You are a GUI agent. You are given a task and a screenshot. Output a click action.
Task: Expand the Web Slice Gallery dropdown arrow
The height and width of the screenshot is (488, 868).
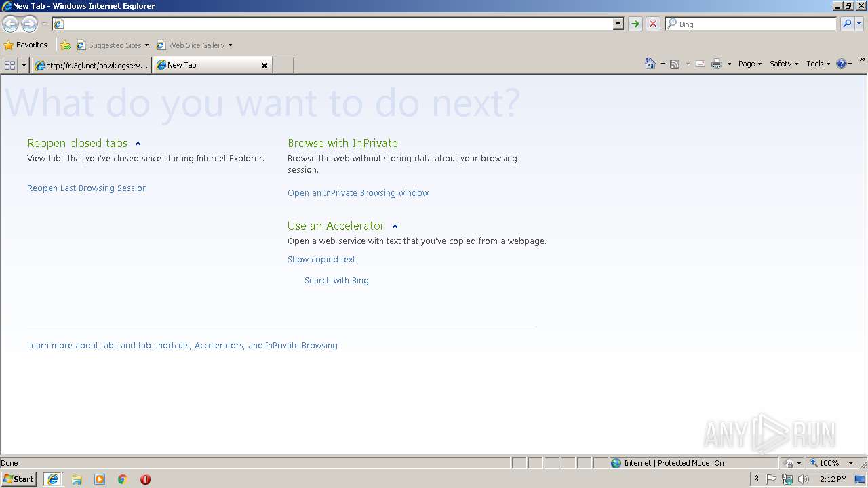pos(230,45)
